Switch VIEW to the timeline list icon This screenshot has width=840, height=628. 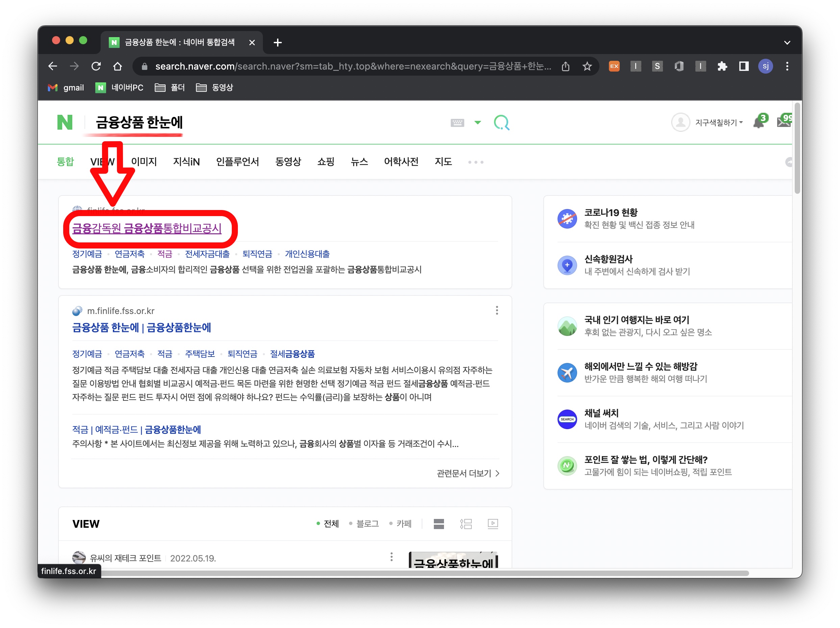click(x=466, y=524)
